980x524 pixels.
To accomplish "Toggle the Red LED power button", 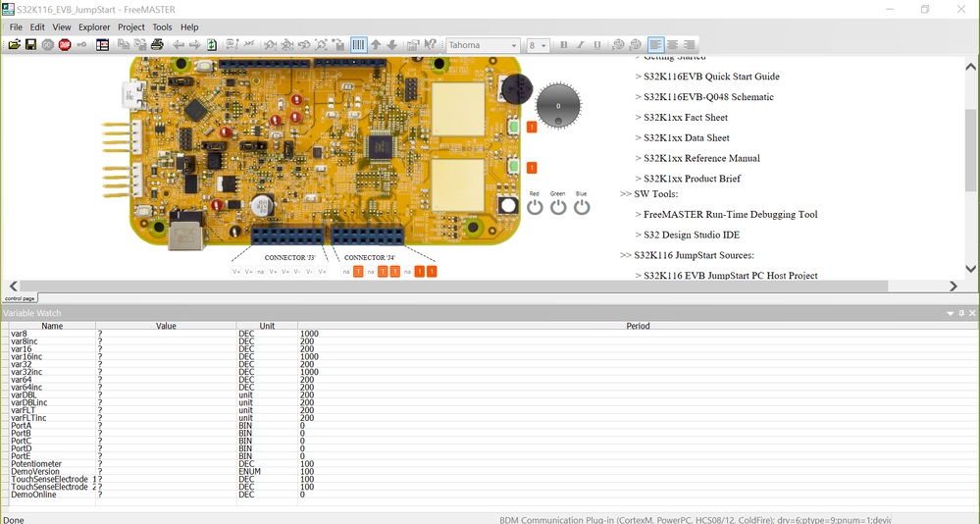I will (x=535, y=207).
